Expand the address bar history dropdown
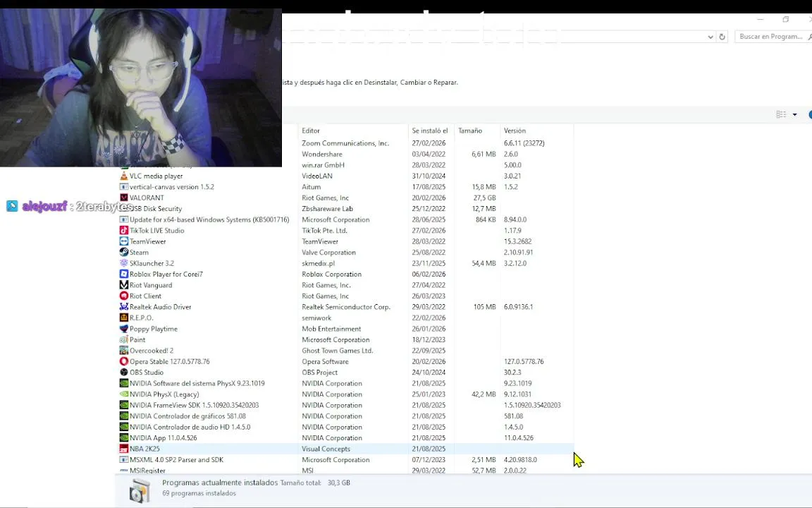The image size is (812, 508). click(710, 37)
